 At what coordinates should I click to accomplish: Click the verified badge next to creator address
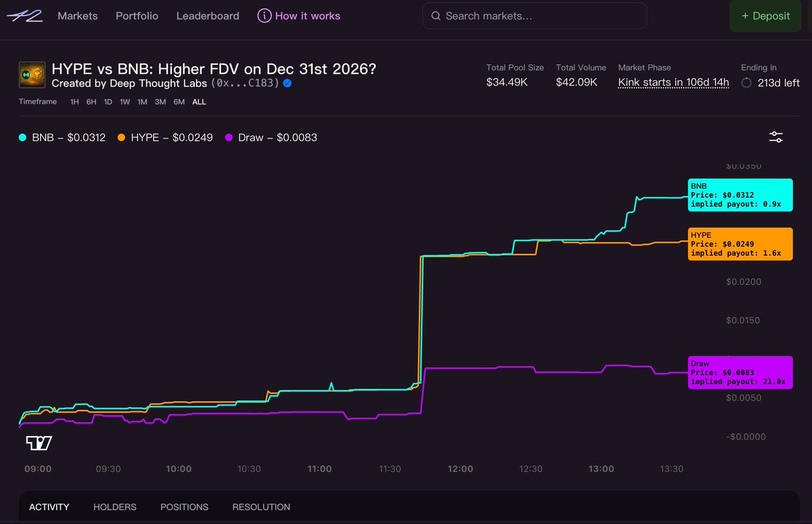pyautogui.click(x=287, y=83)
